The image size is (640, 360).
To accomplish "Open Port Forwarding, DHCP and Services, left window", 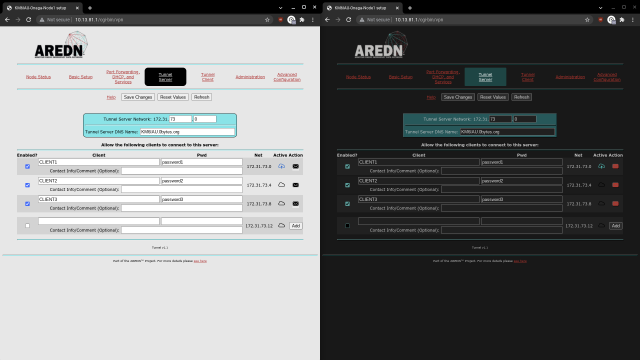I will pyautogui.click(x=123, y=77).
